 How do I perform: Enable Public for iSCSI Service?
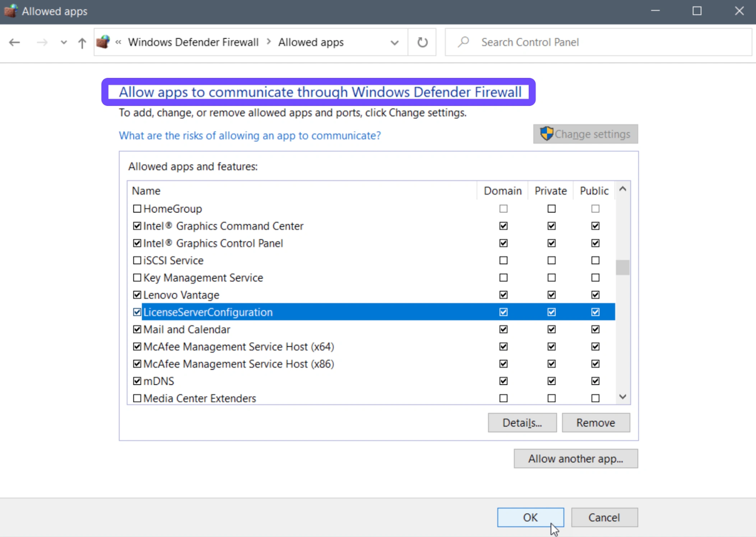[595, 260]
